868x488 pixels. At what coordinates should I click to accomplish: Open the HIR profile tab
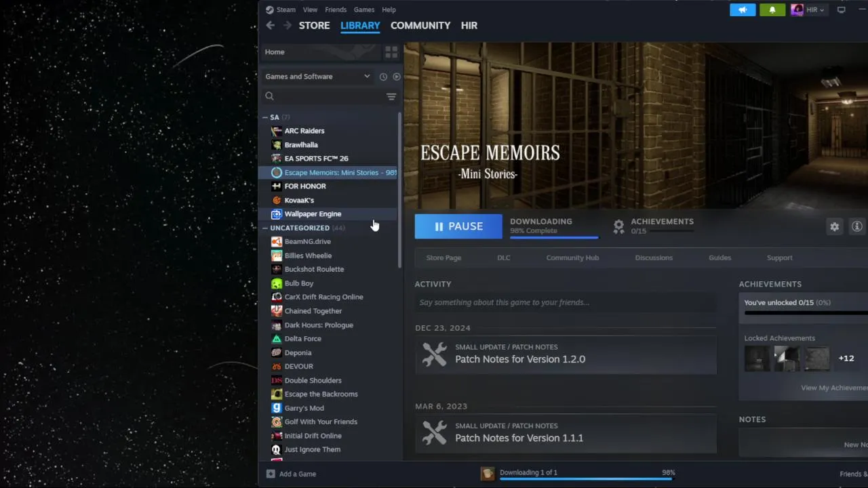pos(469,25)
